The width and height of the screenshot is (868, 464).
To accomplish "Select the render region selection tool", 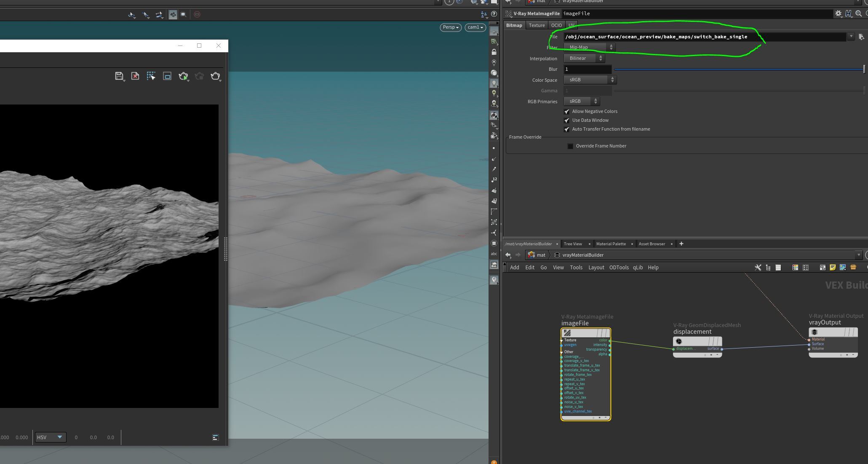I will pyautogui.click(x=151, y=76).
